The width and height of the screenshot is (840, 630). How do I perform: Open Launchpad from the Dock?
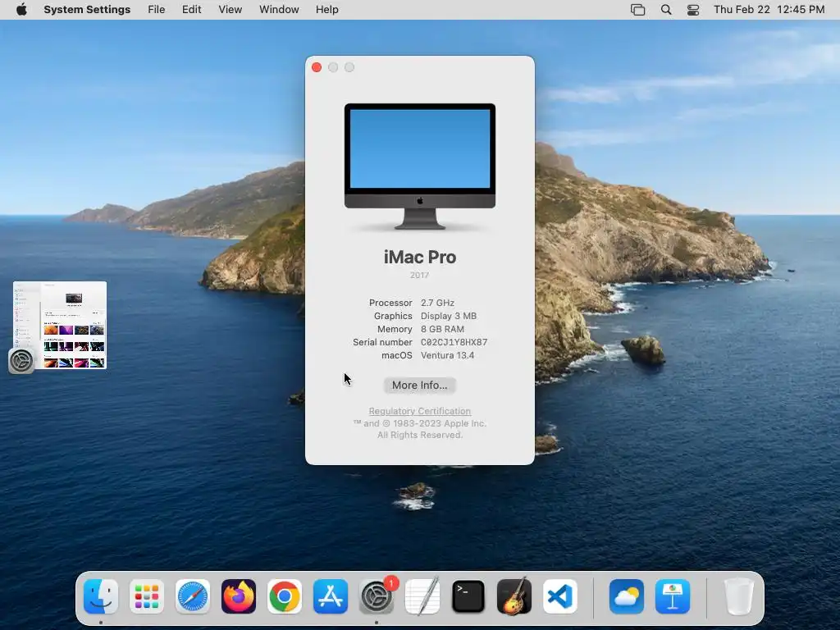tap(146, 596)
